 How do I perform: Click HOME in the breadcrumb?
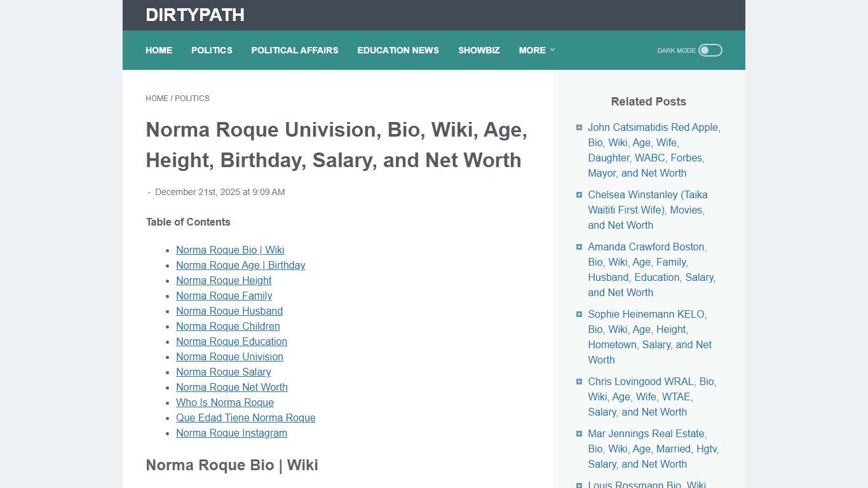157,98
